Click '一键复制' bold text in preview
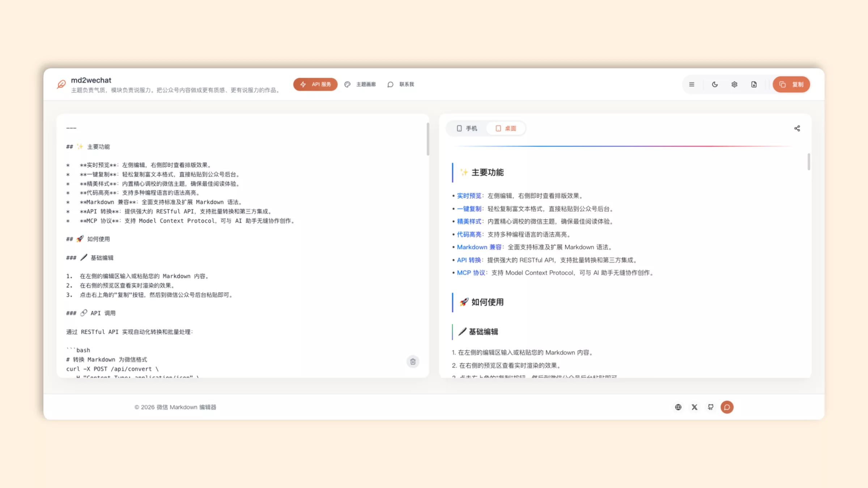Screen dimensions: 868x488 pos(469,209)
